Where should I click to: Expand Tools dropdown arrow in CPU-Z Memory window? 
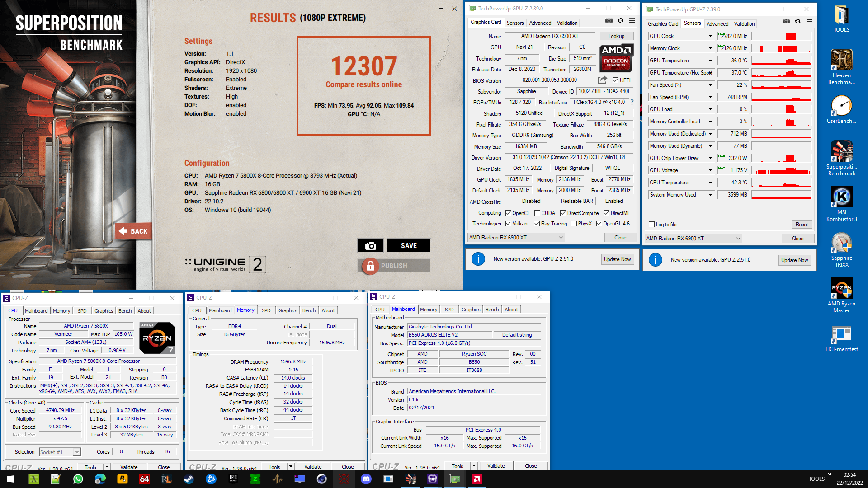[x=290, y=467]
